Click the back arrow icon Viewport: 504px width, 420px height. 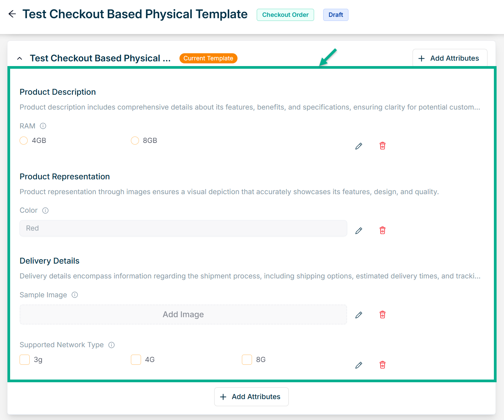(12, 14)
